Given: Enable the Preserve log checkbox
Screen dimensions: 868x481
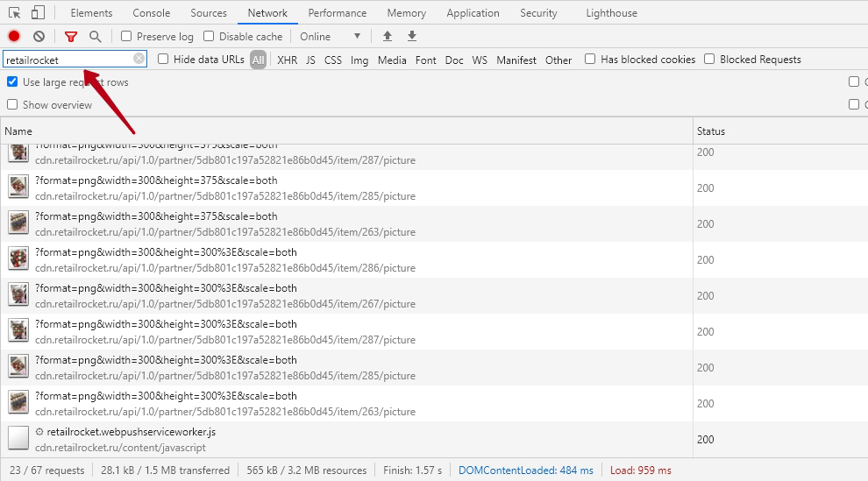Looking at the screenshot, I should click(x=126, y=36).
